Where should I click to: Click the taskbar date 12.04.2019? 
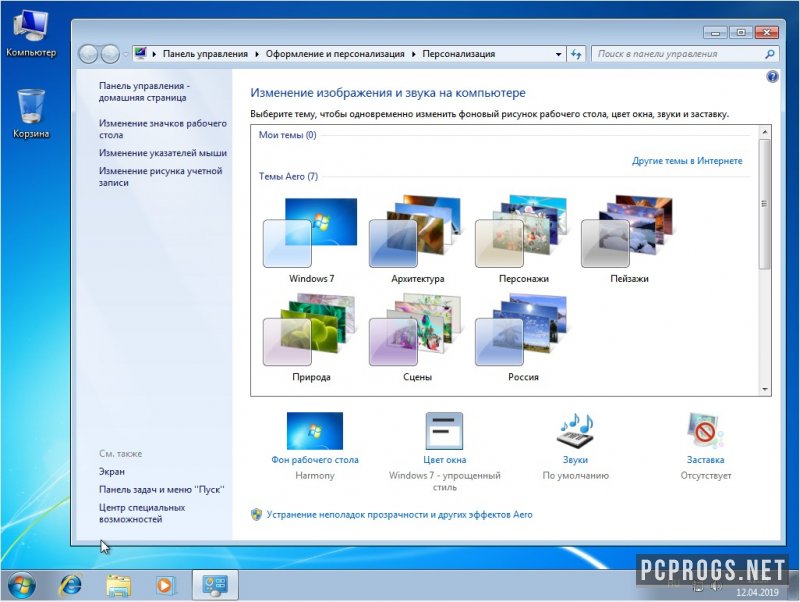coord(757,592)
